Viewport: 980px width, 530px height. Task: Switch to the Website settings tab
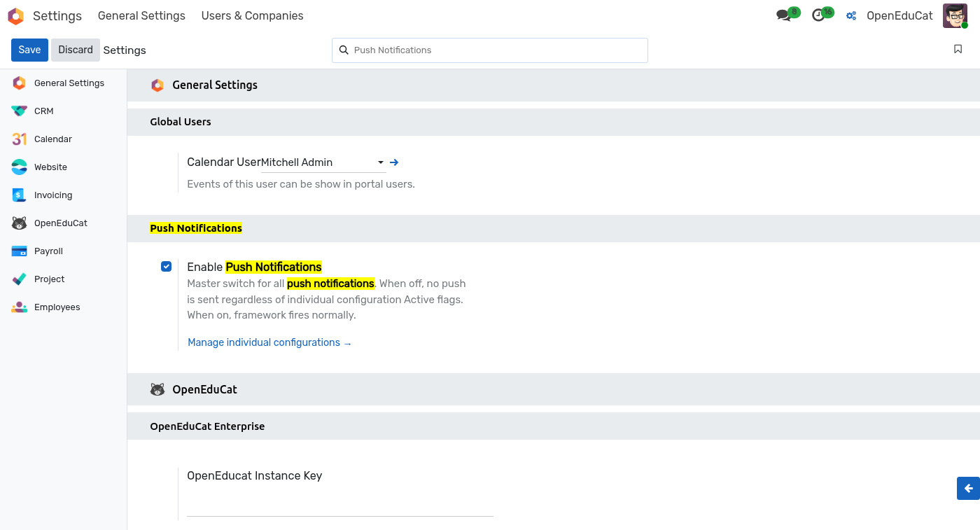(x=63, y=167)
